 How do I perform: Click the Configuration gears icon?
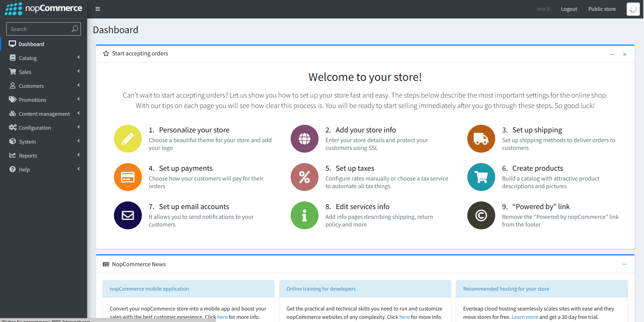point(13,128)
